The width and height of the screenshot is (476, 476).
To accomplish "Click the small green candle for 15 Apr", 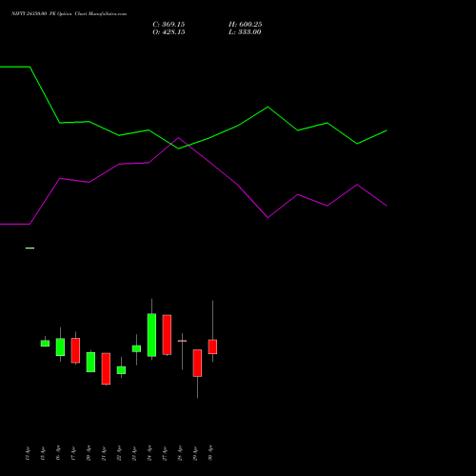I will (x=45, y=343).
